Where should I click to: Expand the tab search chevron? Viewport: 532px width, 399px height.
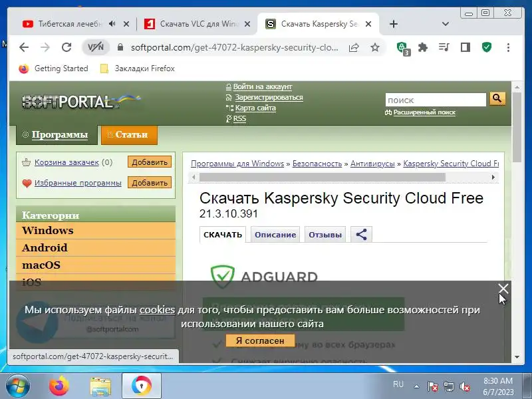pyautogui.click(x=446, y=24)
